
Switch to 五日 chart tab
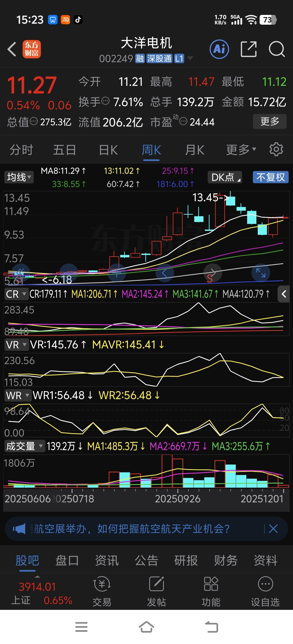coord(65,150)
